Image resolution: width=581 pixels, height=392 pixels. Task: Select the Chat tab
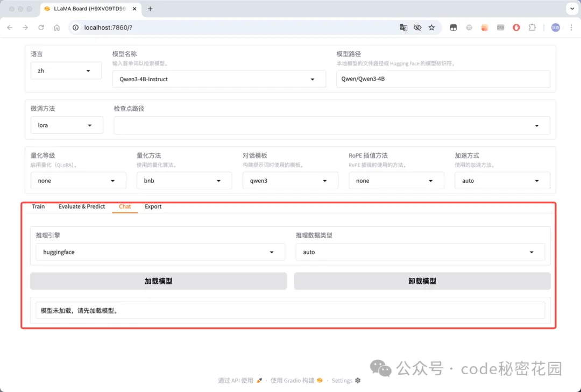coord(125,206)
